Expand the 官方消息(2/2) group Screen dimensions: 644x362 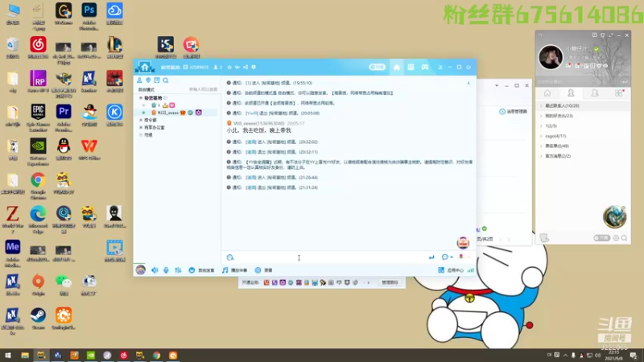583,156
